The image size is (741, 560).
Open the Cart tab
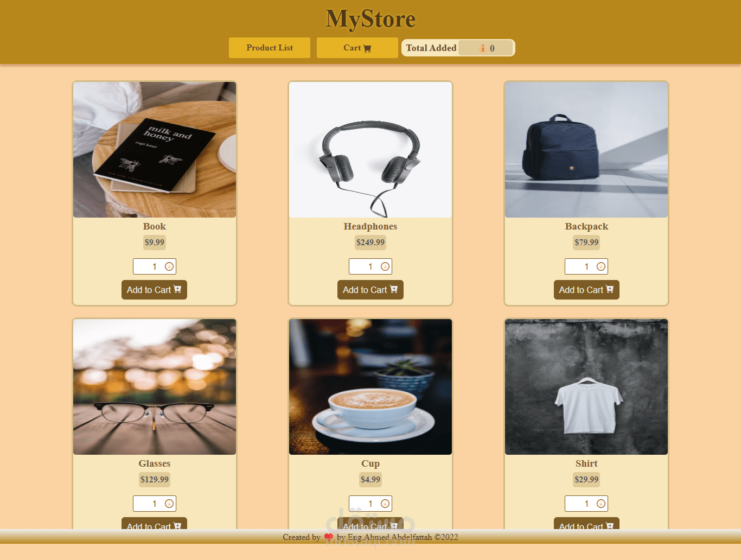click(357, 48)
